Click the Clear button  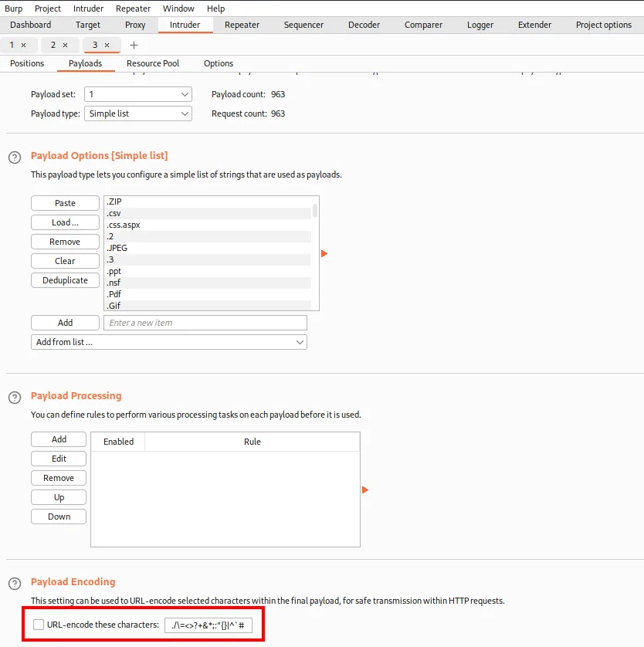[x=65, y=261]
